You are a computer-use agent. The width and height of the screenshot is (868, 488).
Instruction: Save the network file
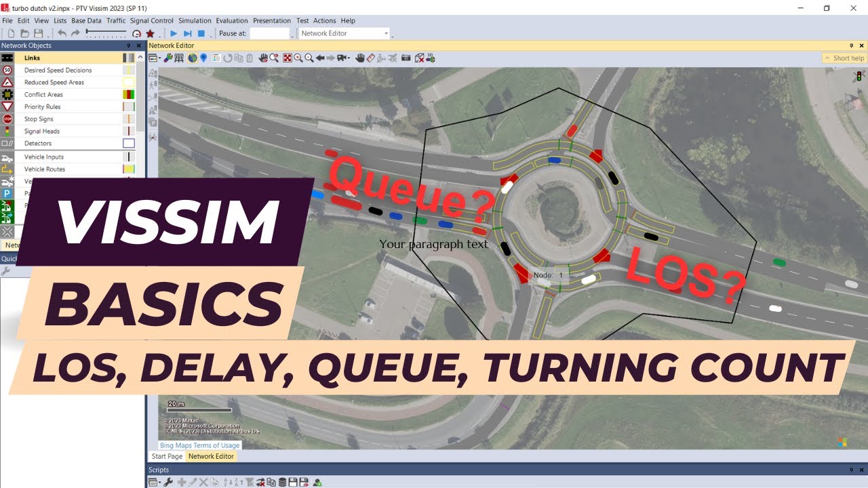pyautogui.click(x=38, y=33)
